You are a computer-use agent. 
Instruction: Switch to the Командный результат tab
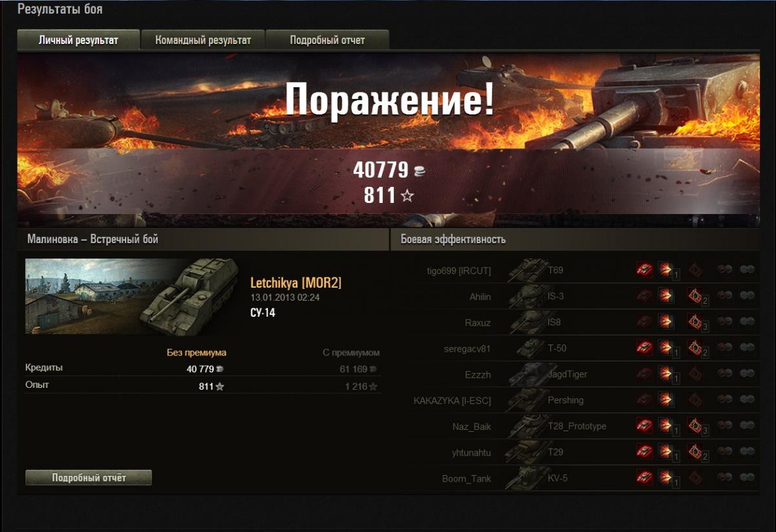click(x=203, y=40)
